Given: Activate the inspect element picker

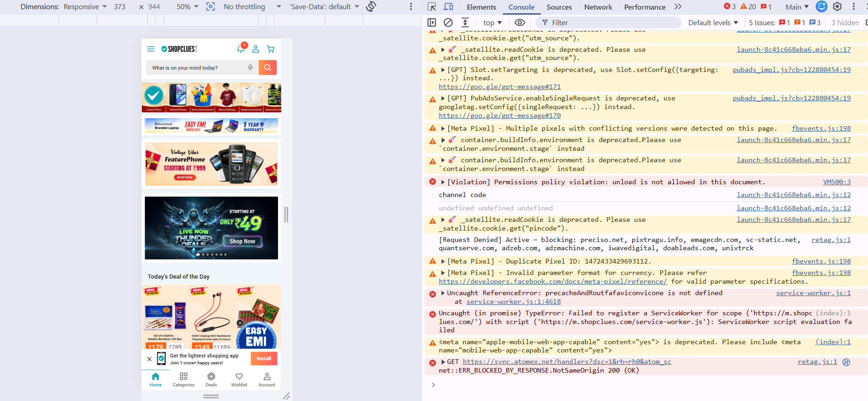Looking at the screenshot, I should point(432,7).
